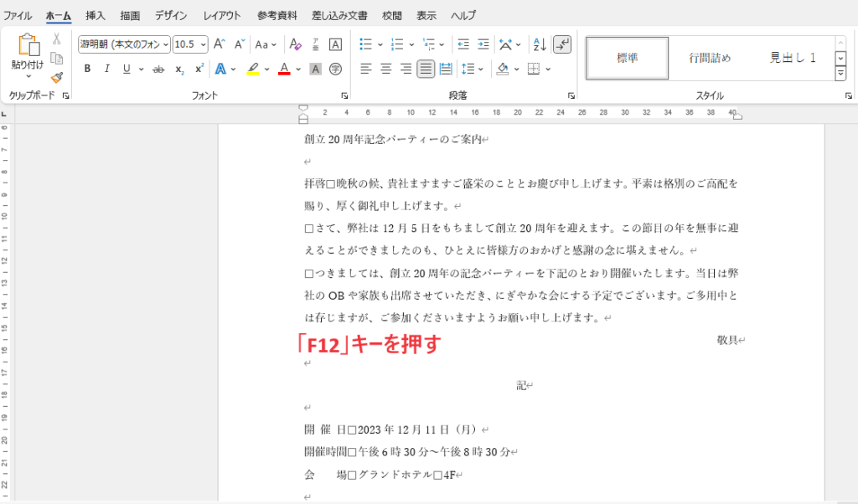This screenshot has height=504, width=858.
Task: Apply borders with the borders icon
Action: [534, 69]
